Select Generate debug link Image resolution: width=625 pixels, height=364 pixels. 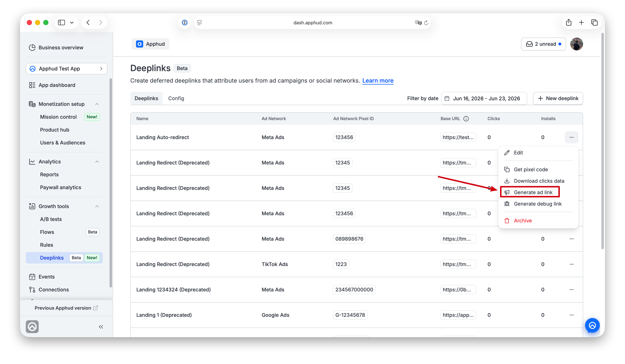pos(538,204)
